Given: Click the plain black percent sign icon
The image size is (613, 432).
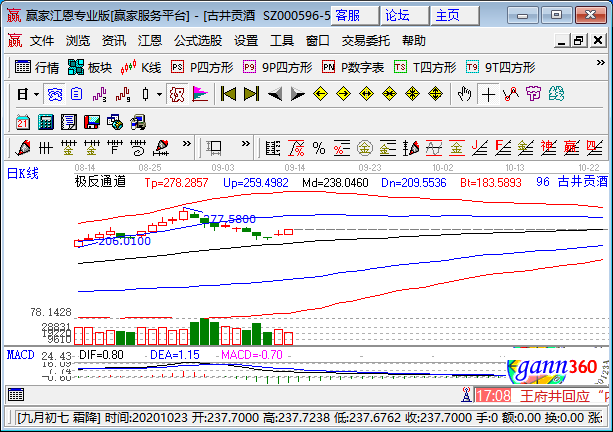Looking at the screenshot, I should [x=319, y=148].
